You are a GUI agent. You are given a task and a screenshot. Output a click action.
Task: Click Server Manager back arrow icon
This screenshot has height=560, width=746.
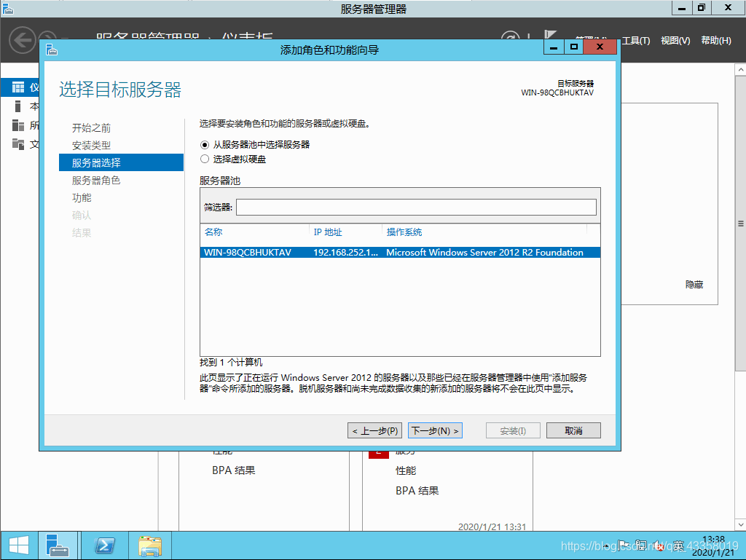pyautogui.click(x=23, y=40)
